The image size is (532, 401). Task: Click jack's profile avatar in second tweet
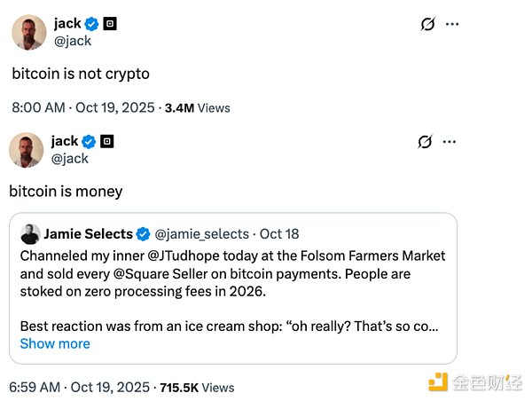click(x=26, y=150)
